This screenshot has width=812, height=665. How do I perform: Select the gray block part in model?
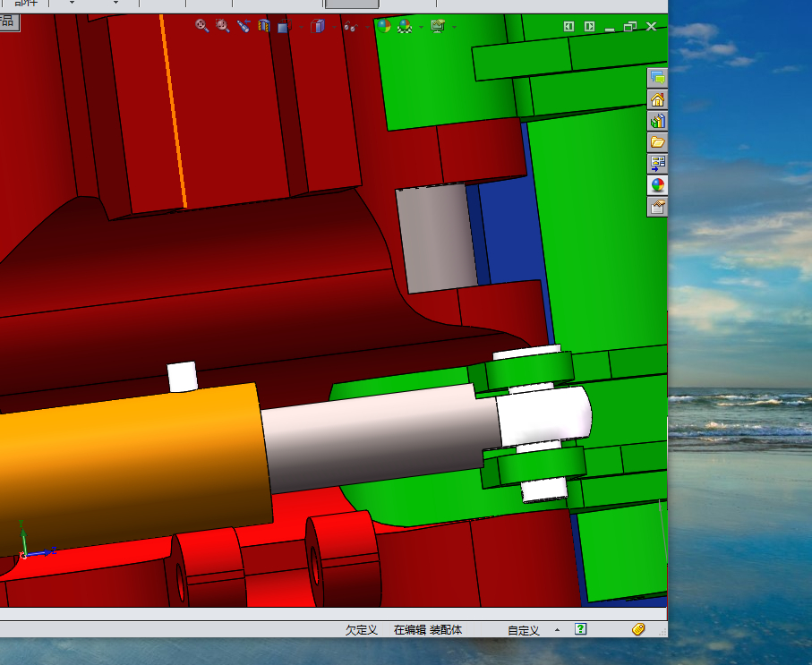[437, 238]
